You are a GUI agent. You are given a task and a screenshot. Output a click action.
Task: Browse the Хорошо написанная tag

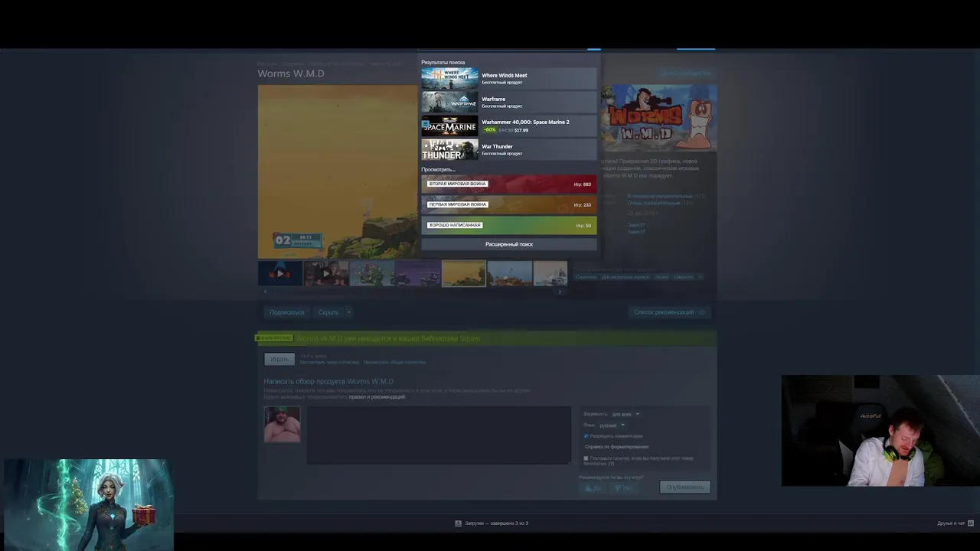point(508,225)
